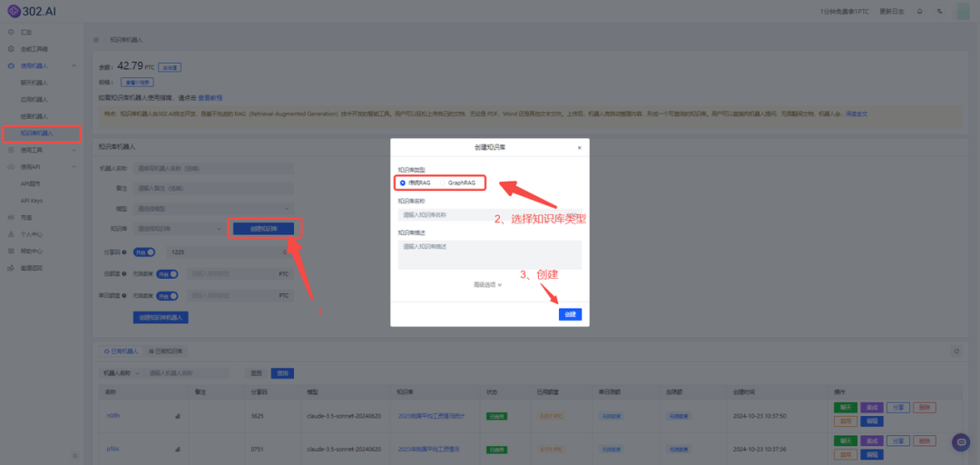This screenshot has height=465, width=980.
Task: Click the user avatar in the header
Action: click(963, 11)
